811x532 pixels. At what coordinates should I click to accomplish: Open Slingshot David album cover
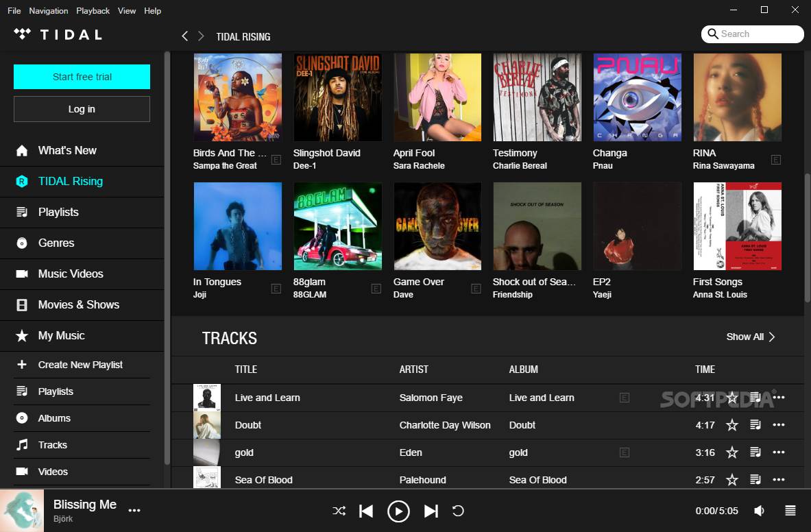[x=338, y=97]
